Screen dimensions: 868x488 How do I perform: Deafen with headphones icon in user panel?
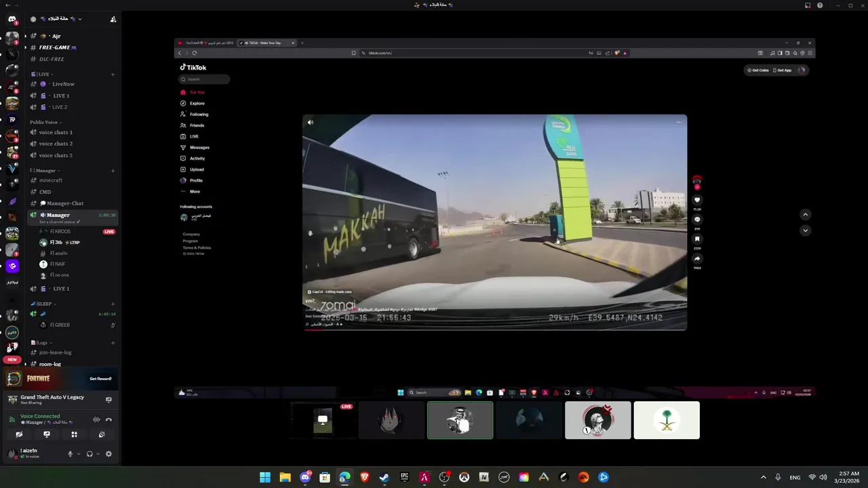(x=90, y=454)
